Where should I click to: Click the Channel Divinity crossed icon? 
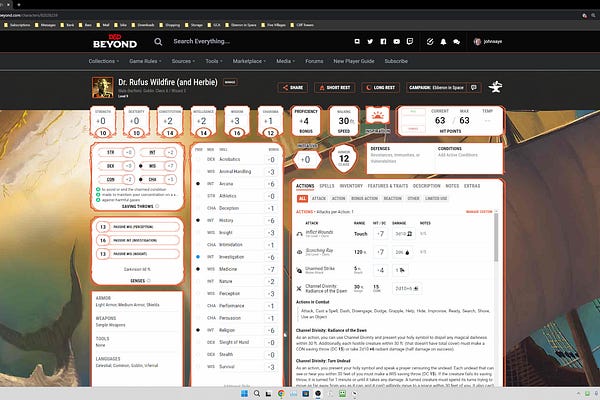click(299, 289)
